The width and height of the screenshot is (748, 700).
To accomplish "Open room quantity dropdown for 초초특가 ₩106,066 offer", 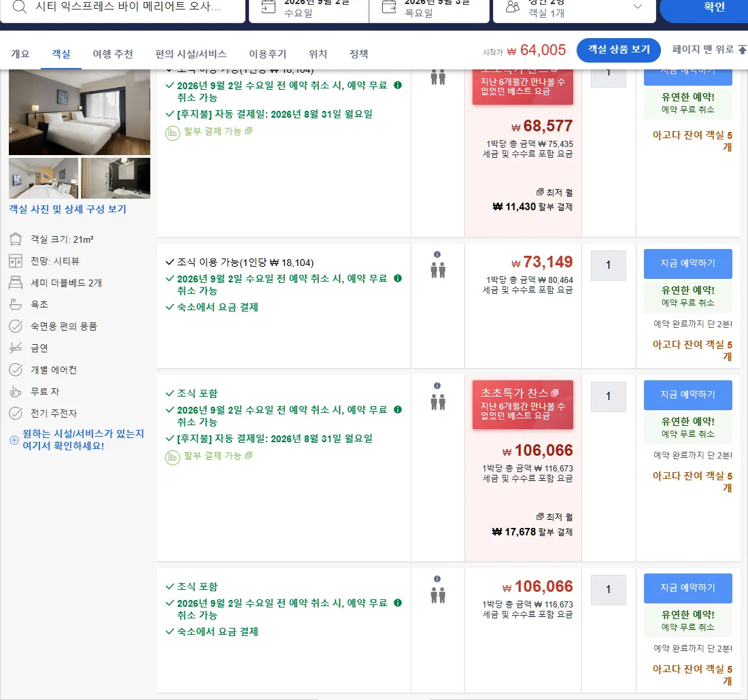I will point(608,397).
